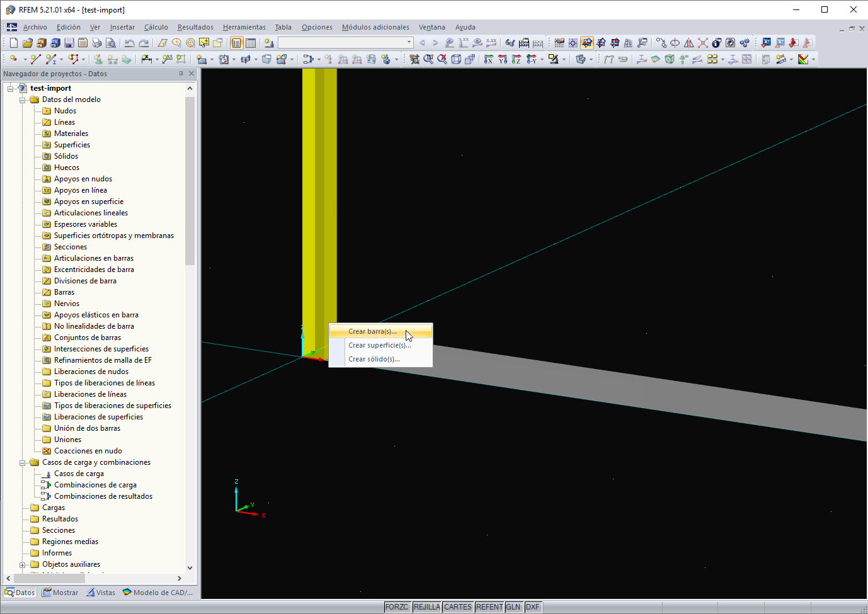The height and width of the screenshot is (614, 868).
Task: Click the view in X direction icon
Action: [488, 59]
